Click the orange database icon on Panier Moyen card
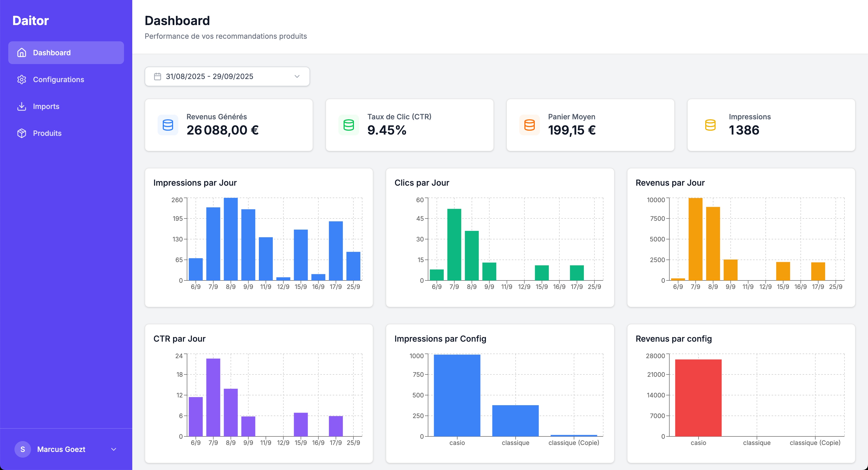 [529, 125]
